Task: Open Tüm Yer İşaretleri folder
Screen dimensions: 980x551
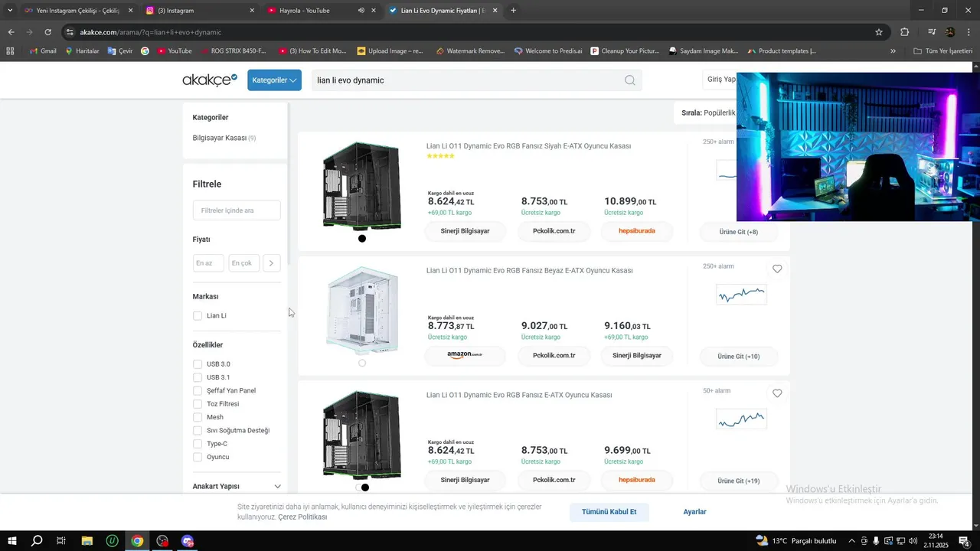Action: [942, 51]
